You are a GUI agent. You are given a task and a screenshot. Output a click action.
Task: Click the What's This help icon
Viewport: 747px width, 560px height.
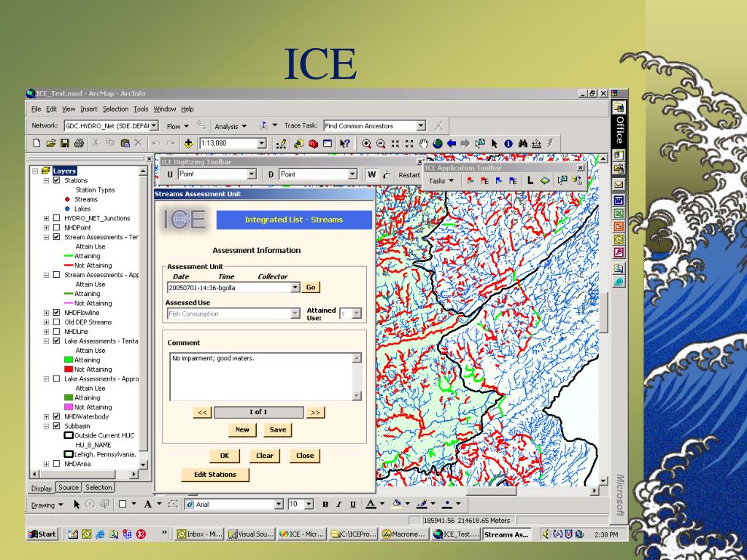pos(345,144)
